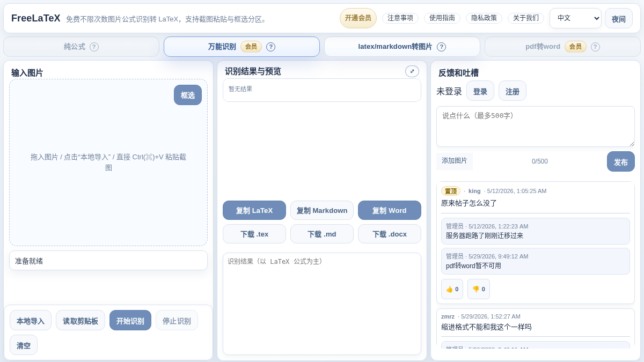
Task: Click the 读取剪贴板 button
Action: [80, 320]
